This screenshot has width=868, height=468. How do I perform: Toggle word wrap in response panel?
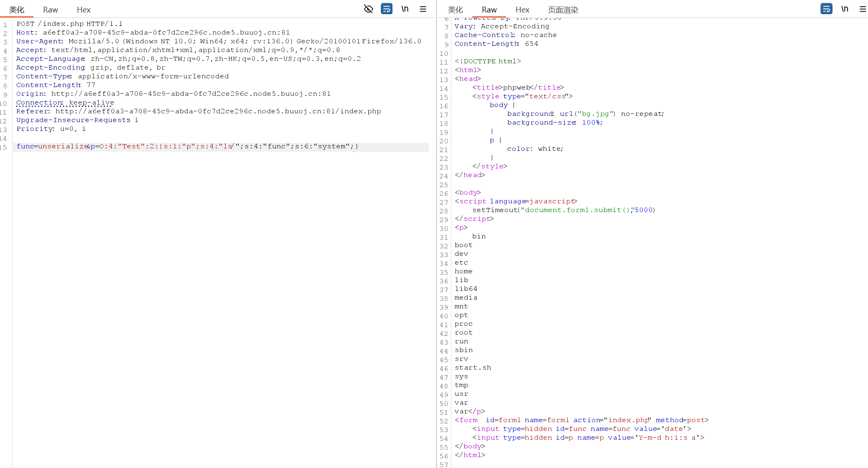[826, 9]
